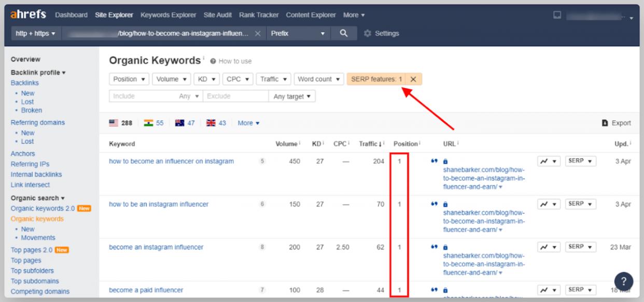Open Site Audit
The width and height of the screenshot is (644, 302).
tap(218, 15)
